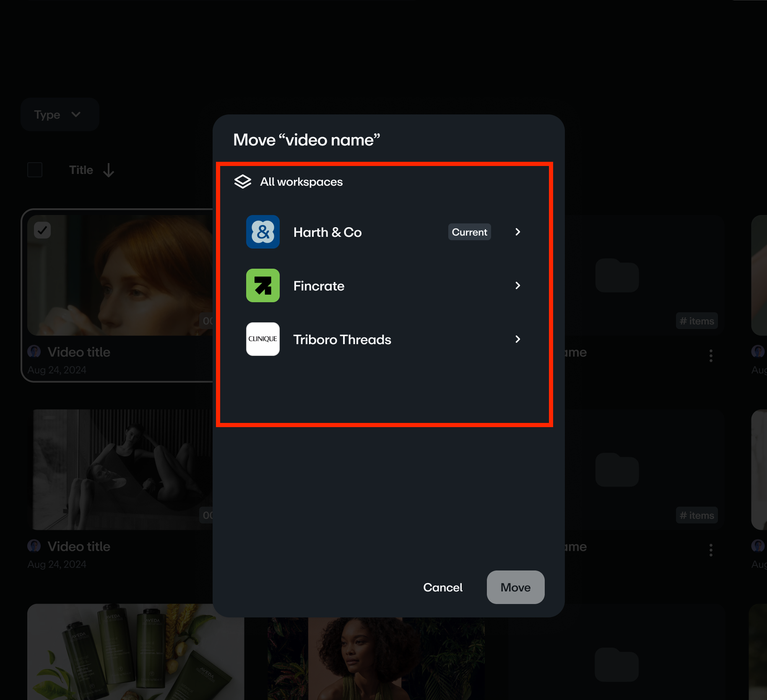Click the All workspaces layers icon
767x700 pixels.
(x=242, y=182)
